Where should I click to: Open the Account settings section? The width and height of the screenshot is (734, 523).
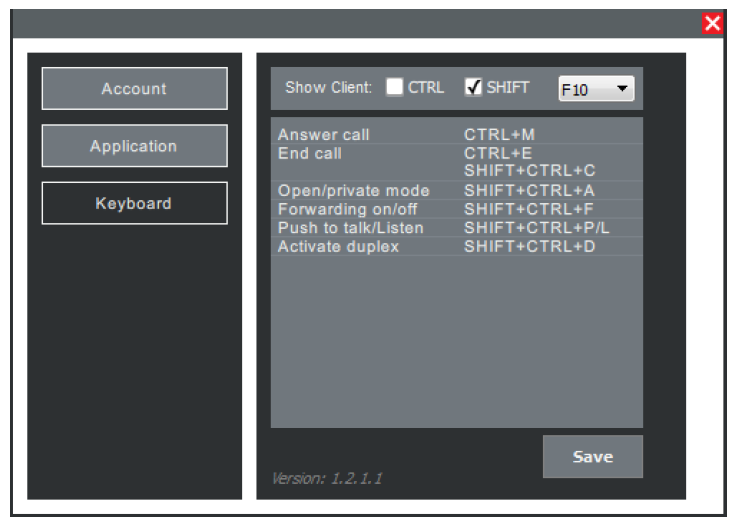coord(134,89)
